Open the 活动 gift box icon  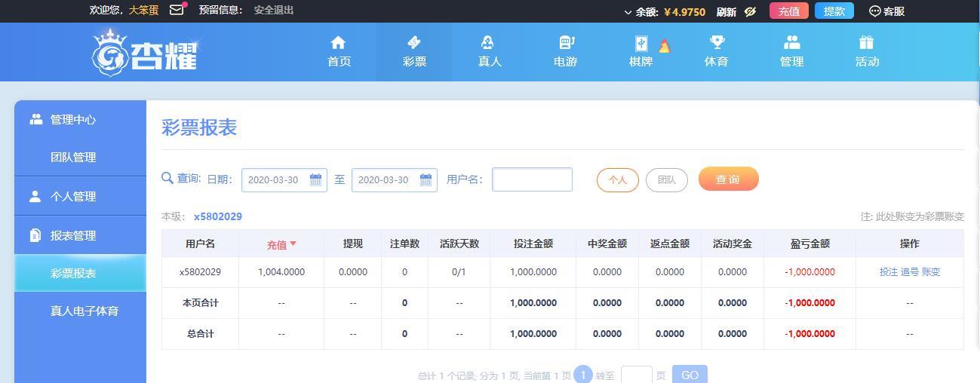866,43
